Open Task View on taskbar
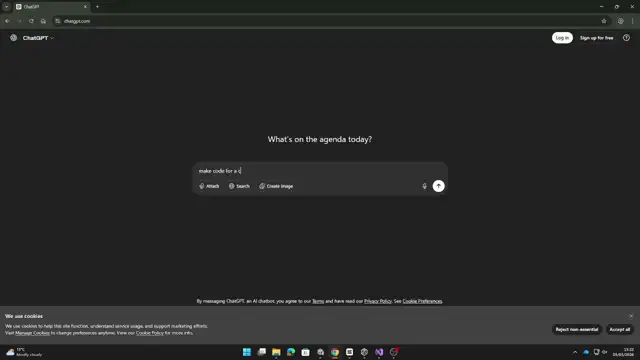This screenshot has height=360, width=640. (262, 352)
